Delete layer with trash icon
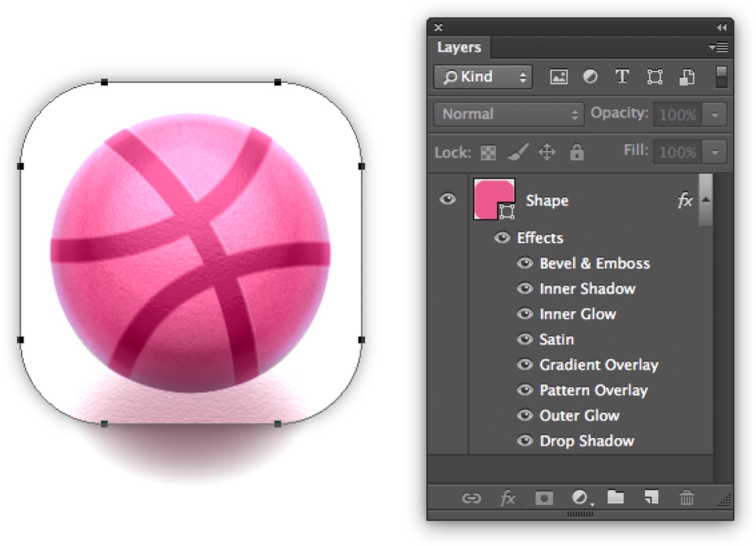 pyautogui.click(x=686, y=497)
